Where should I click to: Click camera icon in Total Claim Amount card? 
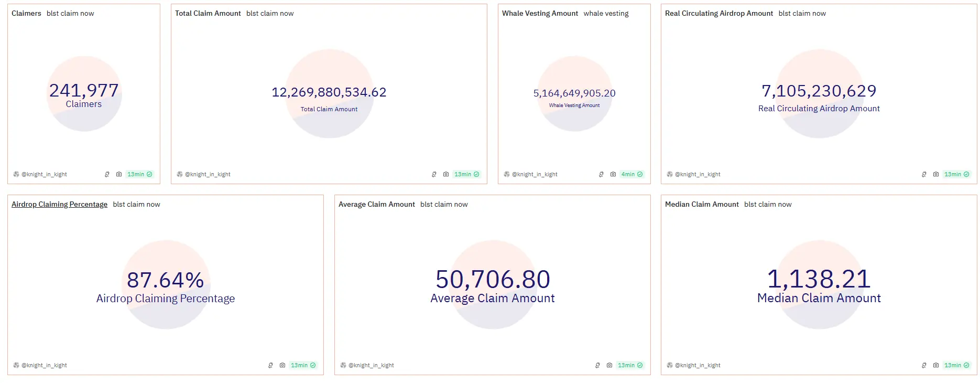point(446,174)
